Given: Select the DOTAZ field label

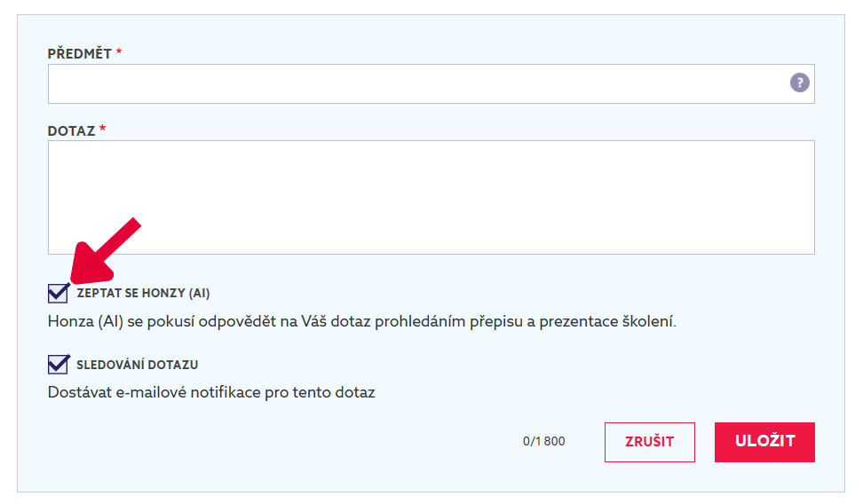Looking at the screenshot, I should 72,131.
